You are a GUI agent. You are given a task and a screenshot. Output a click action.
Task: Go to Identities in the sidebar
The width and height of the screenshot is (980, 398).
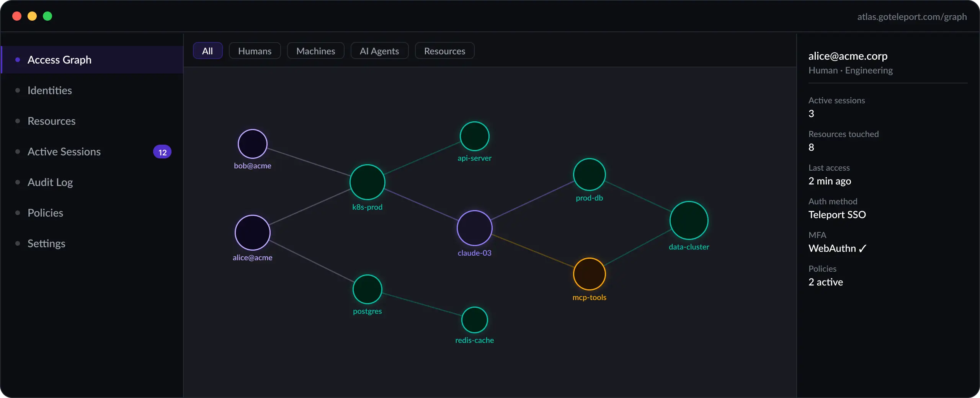(x=92, y=90)
